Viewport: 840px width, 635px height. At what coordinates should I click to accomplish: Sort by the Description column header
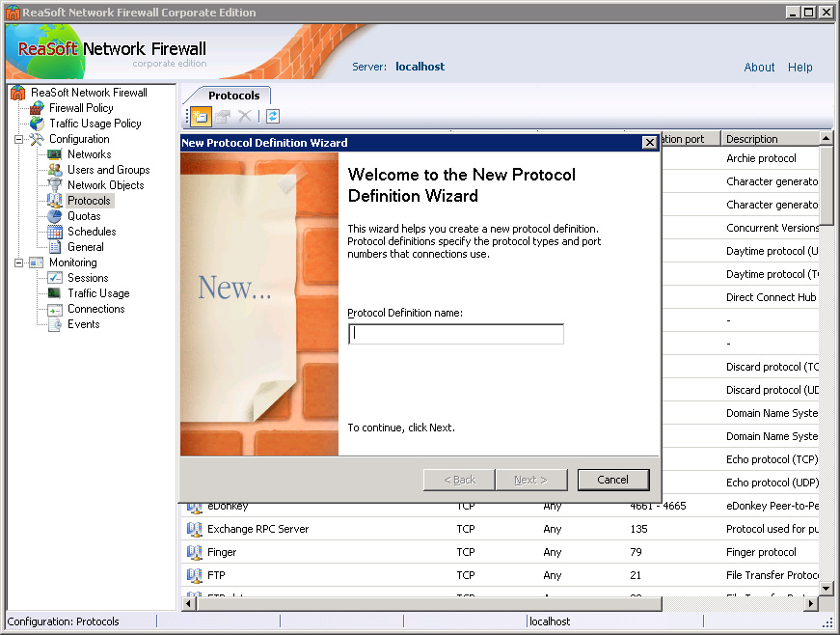pyautogui.click(x=770, y=139)
